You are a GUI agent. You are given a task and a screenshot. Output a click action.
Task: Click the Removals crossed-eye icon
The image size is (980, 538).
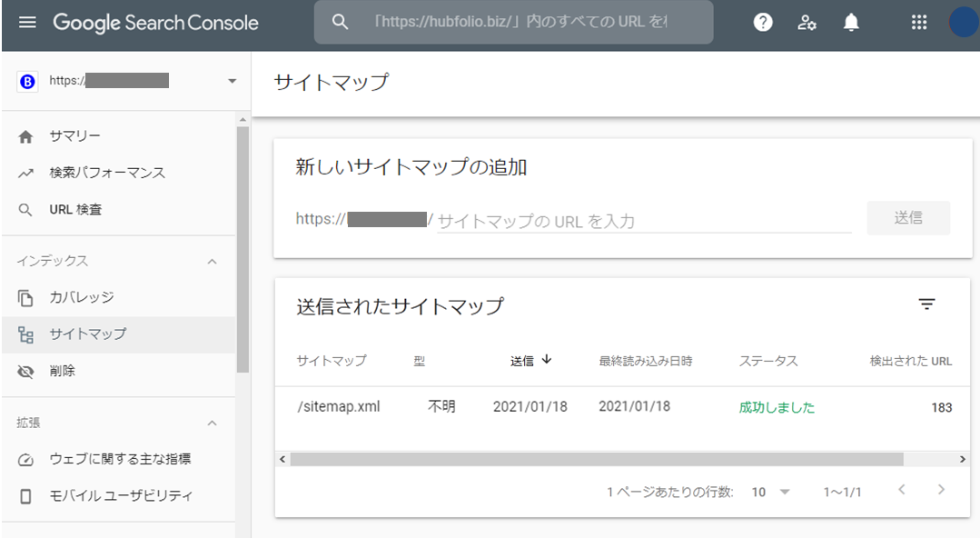25,372
